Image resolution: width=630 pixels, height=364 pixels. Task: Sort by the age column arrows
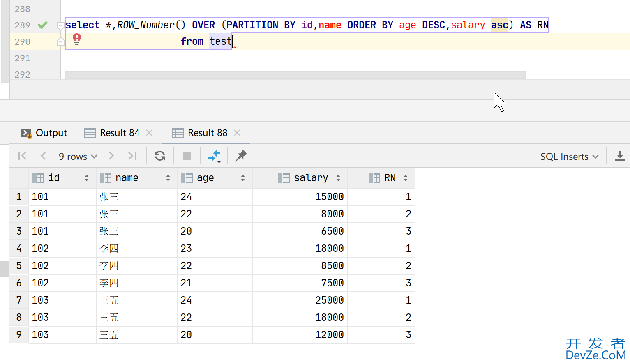(x=243, y=178)
